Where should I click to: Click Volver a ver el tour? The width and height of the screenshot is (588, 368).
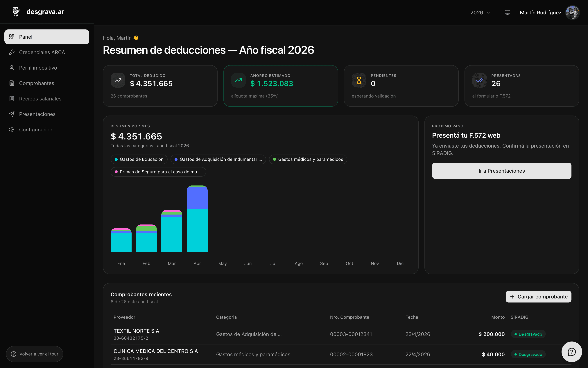coord(35,354)
